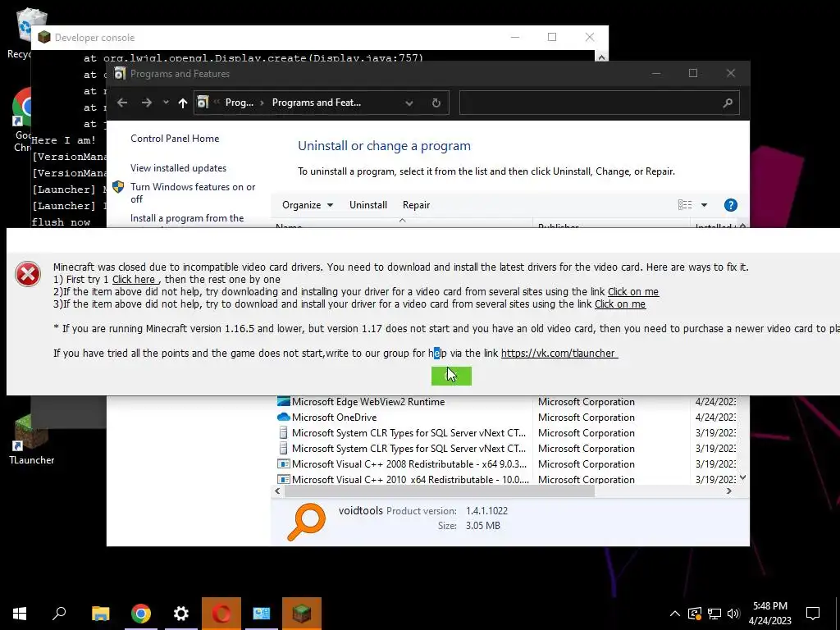840x630 pixels.
Task: Open Settings gear in taskbar
Action: click(181, 614)
